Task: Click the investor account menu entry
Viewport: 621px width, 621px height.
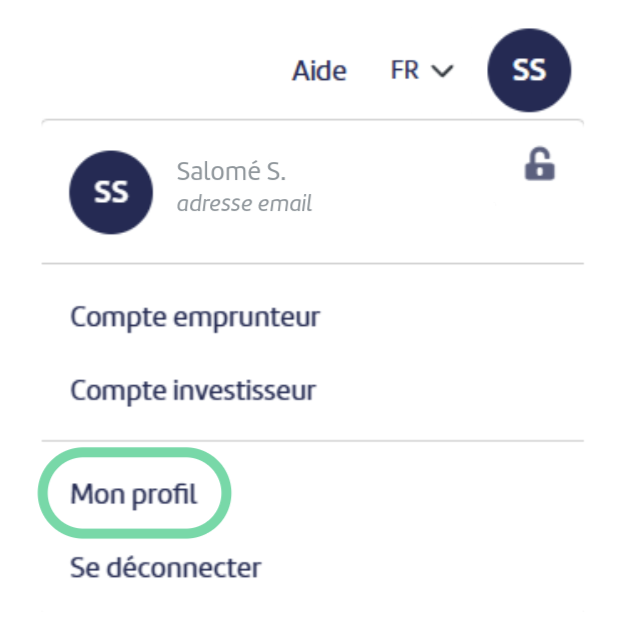Action: (x=193, y=391)
